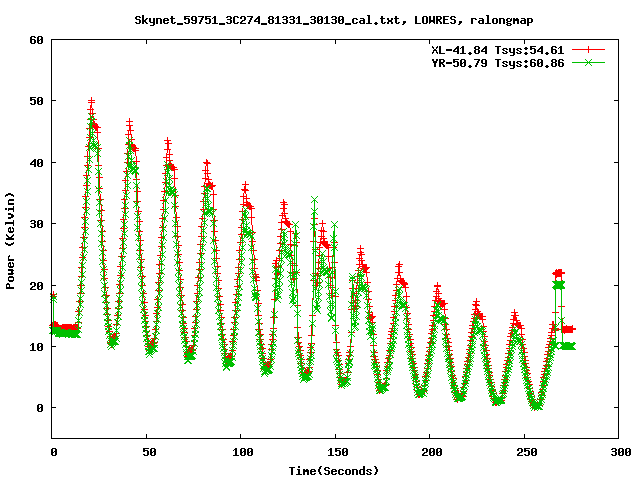Click the 50 tick on the x-axis
640x480 pixels.
click(x=147, y=452)
